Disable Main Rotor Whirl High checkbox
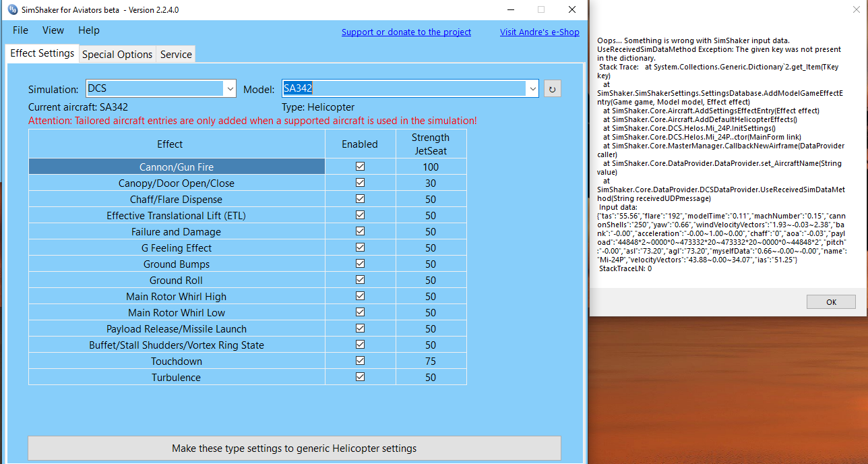 pyautogui.click(x=360, y=296)
